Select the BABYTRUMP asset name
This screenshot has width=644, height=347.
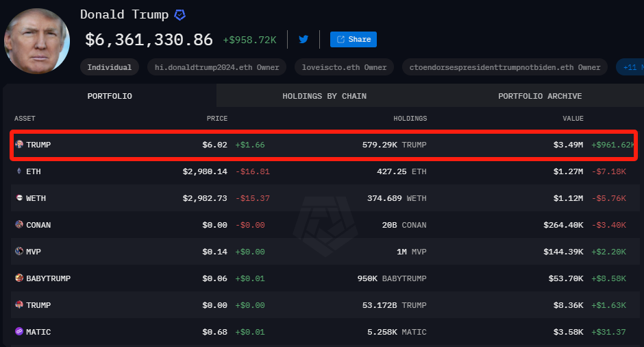pyautogui.click(x=48, y=278)
